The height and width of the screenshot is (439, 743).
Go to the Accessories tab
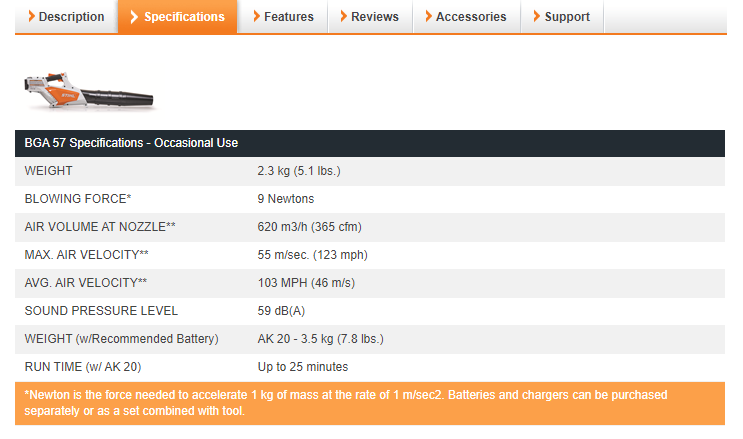coord(467,17)
